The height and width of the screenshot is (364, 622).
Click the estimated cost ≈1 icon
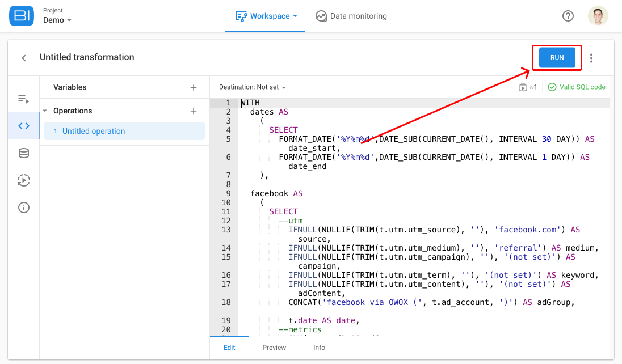coord(527,87)
